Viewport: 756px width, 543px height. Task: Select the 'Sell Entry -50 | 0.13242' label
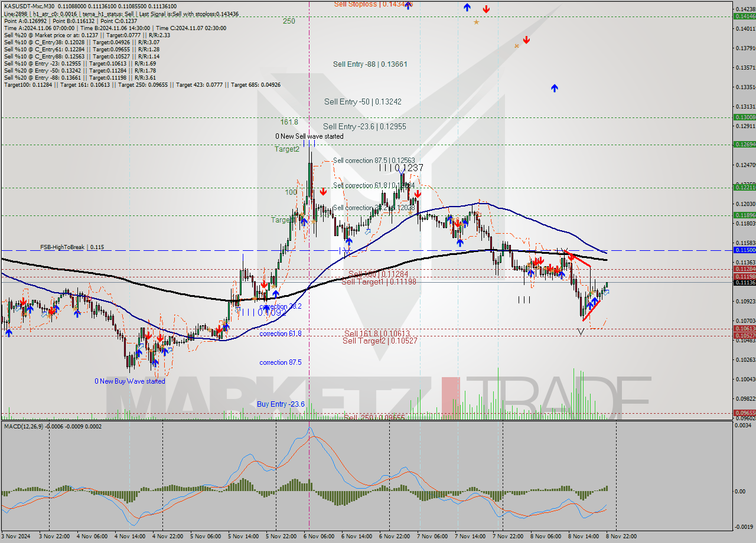pyautogui.click(x=363, y=102)
